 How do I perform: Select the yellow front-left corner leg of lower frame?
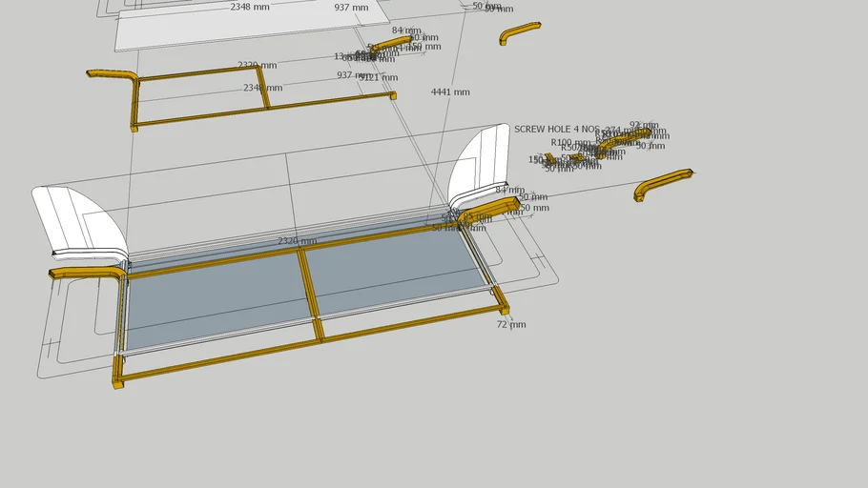tap(118, 372)
